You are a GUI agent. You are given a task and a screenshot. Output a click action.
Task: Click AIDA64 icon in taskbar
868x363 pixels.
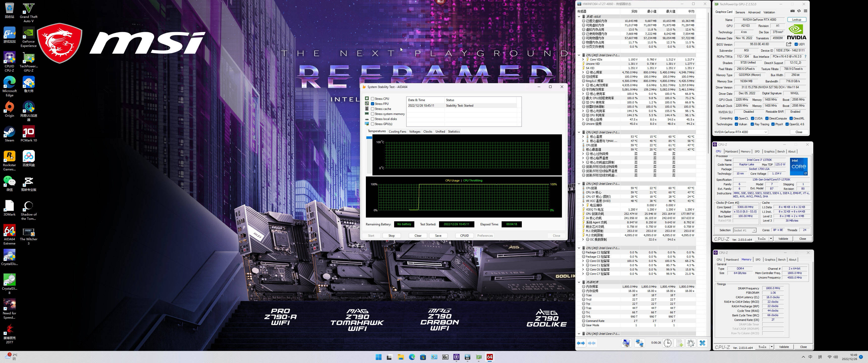(x=490, y=357)
